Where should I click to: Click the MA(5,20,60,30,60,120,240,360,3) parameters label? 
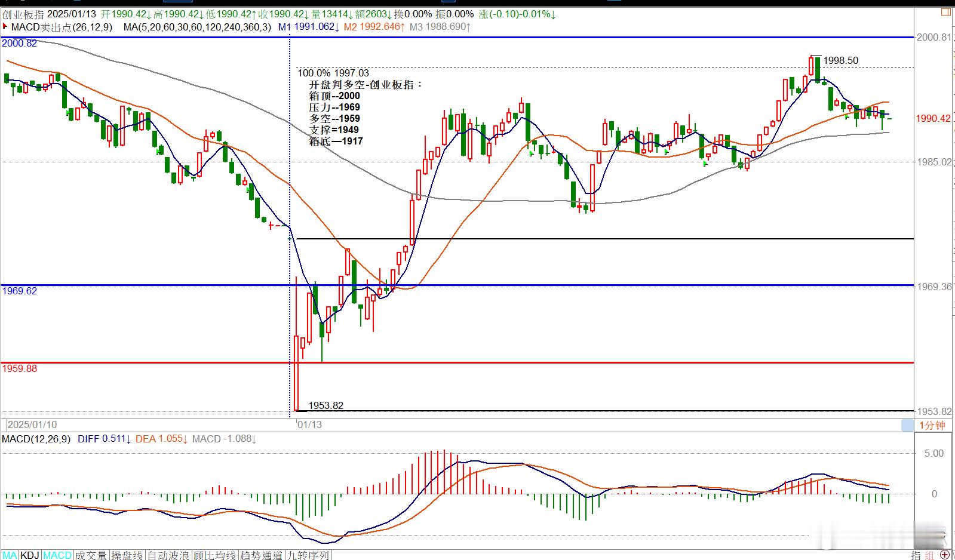(x=197, y=27)
